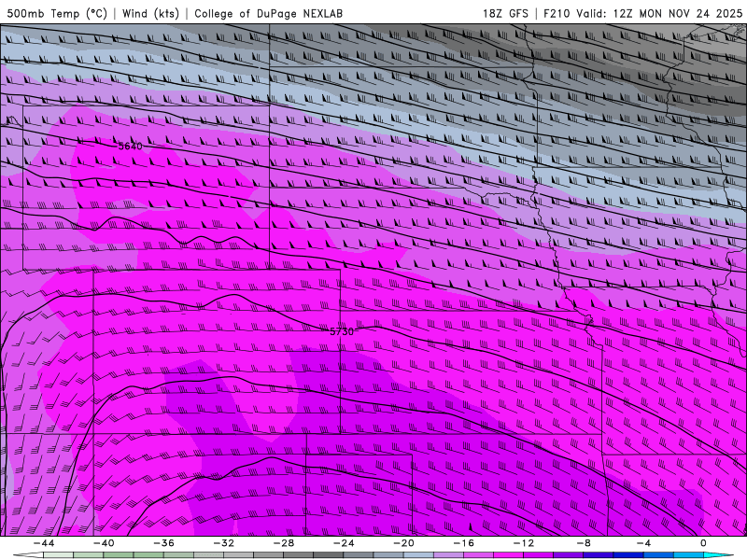The image size is (747, 560).
Task: Click the 5730 height contour label
Action: click(x=342, y=331)
